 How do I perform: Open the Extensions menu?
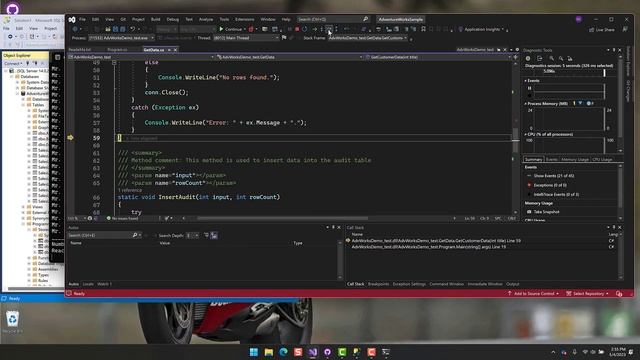244,19
